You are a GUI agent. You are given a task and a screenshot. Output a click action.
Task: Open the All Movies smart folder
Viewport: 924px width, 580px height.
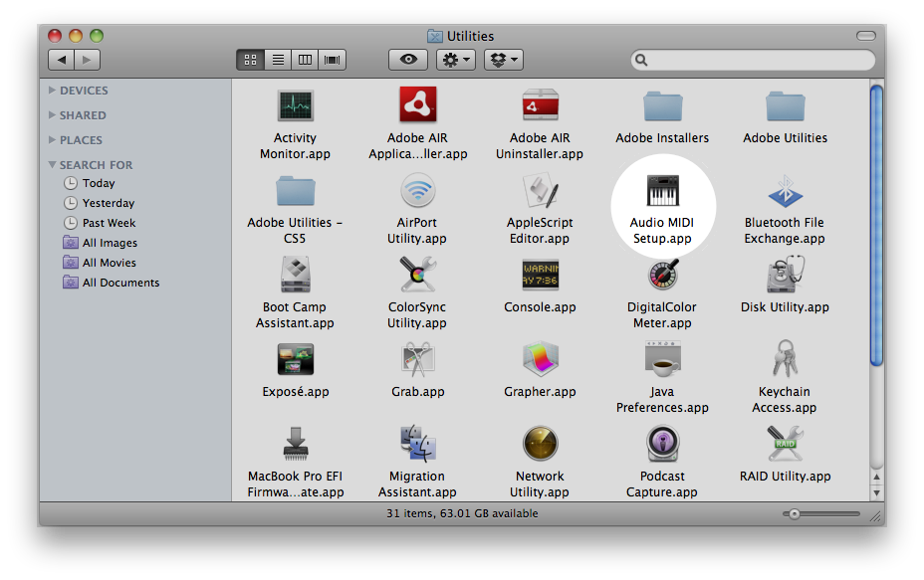101,263
